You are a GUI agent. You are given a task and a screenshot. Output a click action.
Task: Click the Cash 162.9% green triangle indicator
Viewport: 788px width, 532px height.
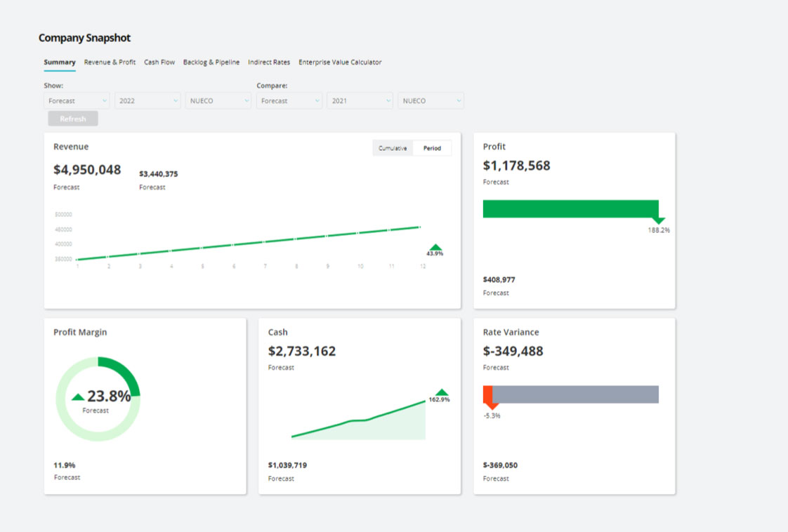(x=441, y=392)
